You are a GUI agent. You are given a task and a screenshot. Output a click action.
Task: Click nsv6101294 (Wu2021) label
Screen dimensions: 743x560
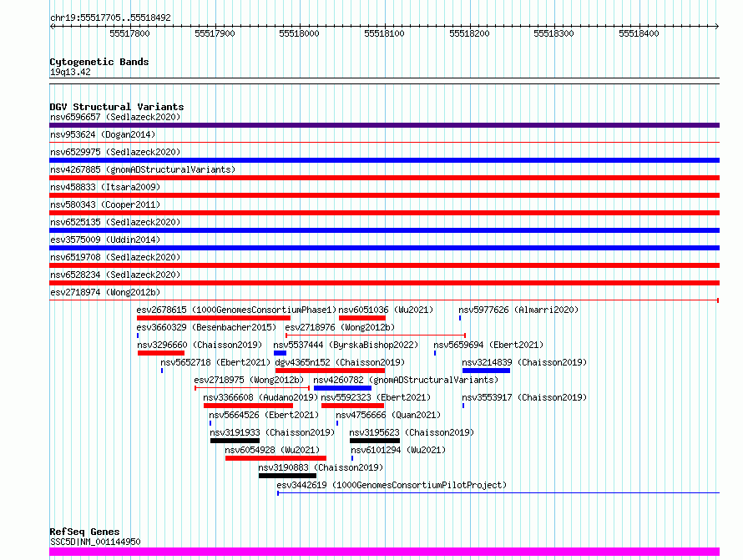398,450
